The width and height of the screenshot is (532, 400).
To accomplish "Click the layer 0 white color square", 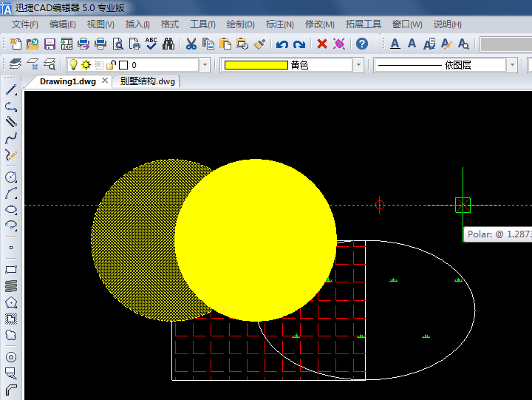I will [x=123, y=65].
